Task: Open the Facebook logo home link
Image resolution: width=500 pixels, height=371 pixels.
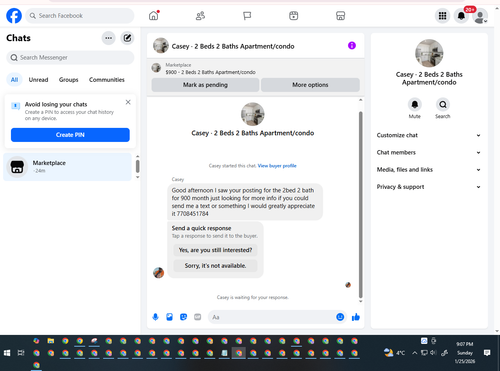Action: (x=14, y=16)
